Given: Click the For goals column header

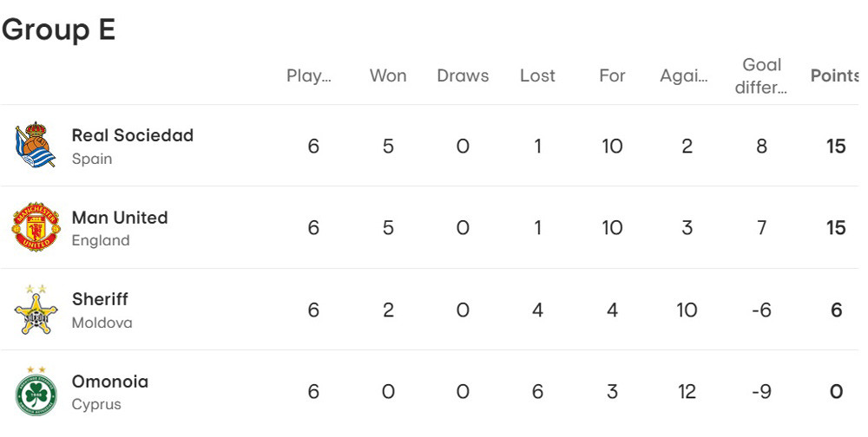Looking at the screenshot, I should click(612, 75).
